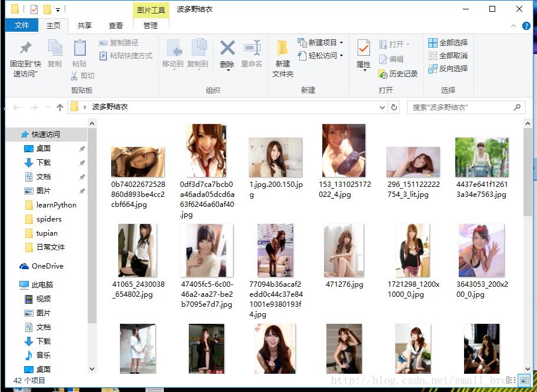Click the 删除 dropdown arrow below Delete

[228, 71]
